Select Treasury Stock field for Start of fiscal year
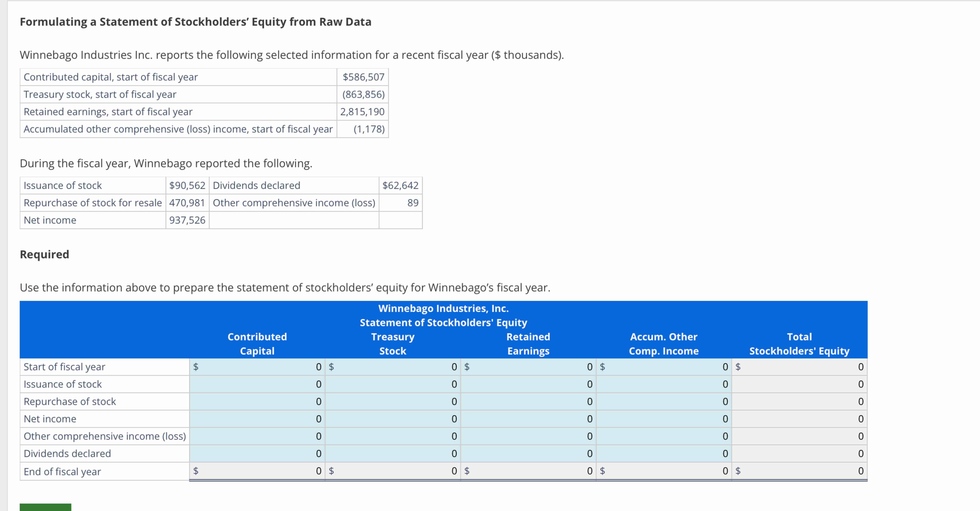980x511 pixels. (393, 367)
